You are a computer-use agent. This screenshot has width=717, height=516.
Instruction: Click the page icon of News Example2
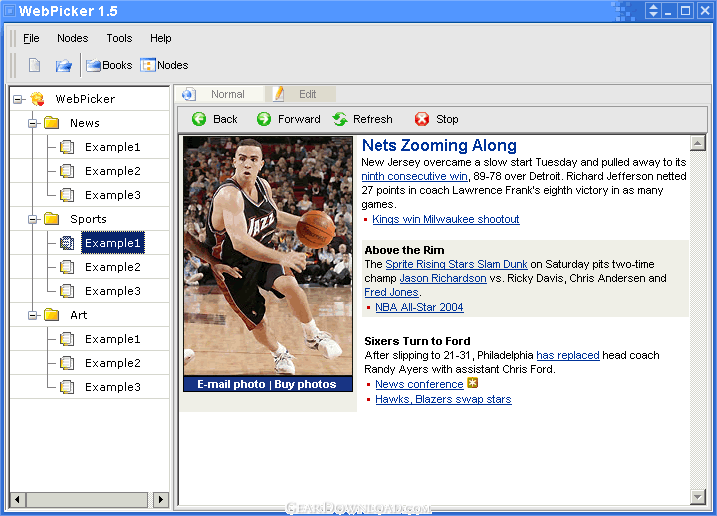point(67,171)
